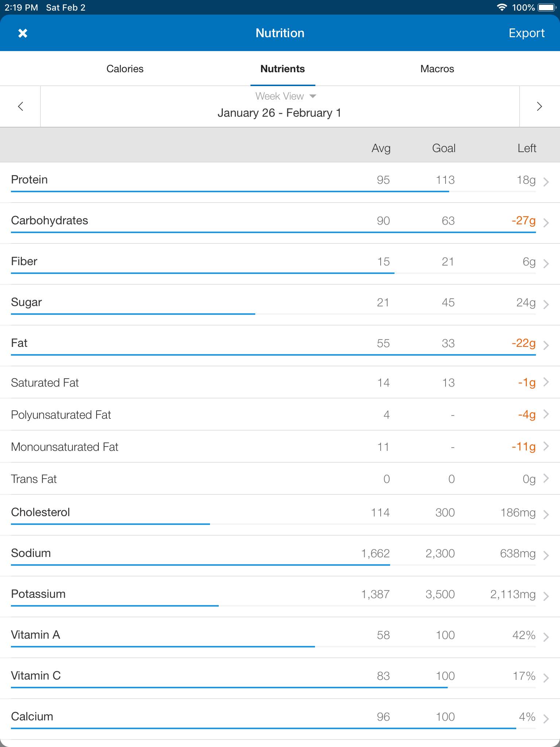Switch to the Calories tab
The image size is (560, 747).
click(125, 69)
